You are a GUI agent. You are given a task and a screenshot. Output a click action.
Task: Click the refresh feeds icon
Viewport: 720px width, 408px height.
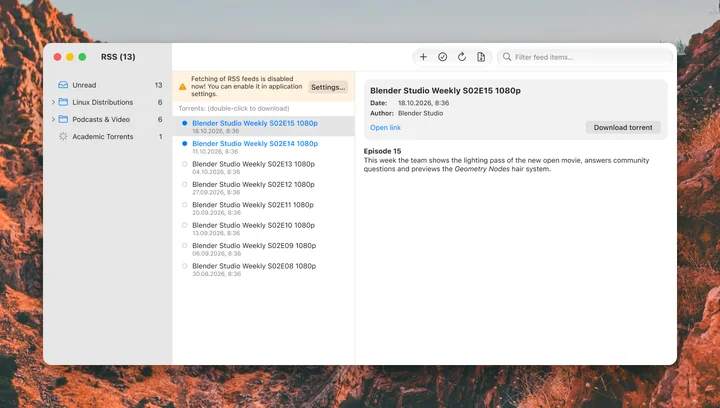pyautogui.click(x=461, y=57)
